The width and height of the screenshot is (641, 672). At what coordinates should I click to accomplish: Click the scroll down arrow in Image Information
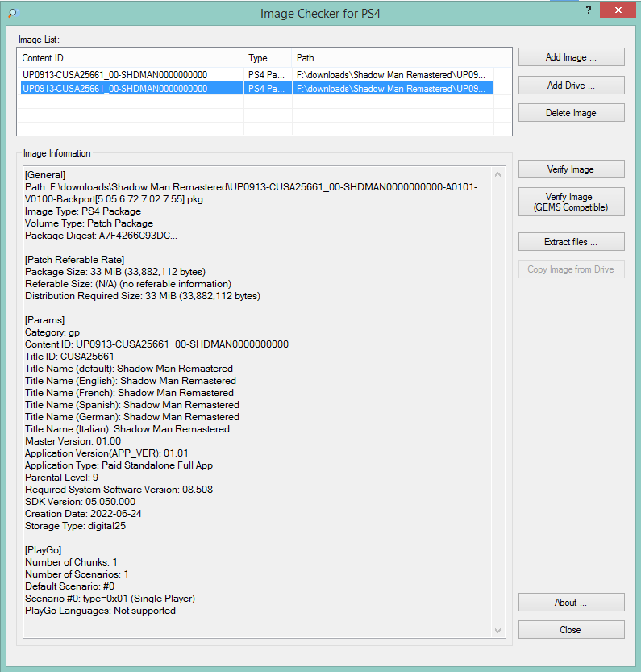[x=498, y=630]
